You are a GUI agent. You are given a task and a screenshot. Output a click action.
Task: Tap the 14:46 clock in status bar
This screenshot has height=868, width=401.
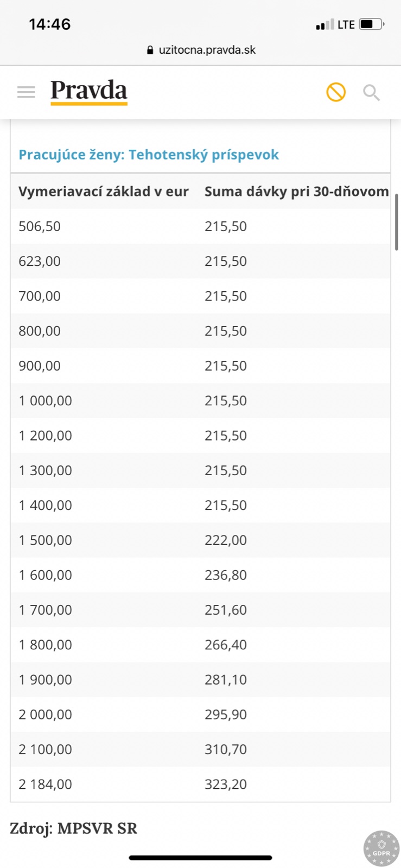point(50,24)
